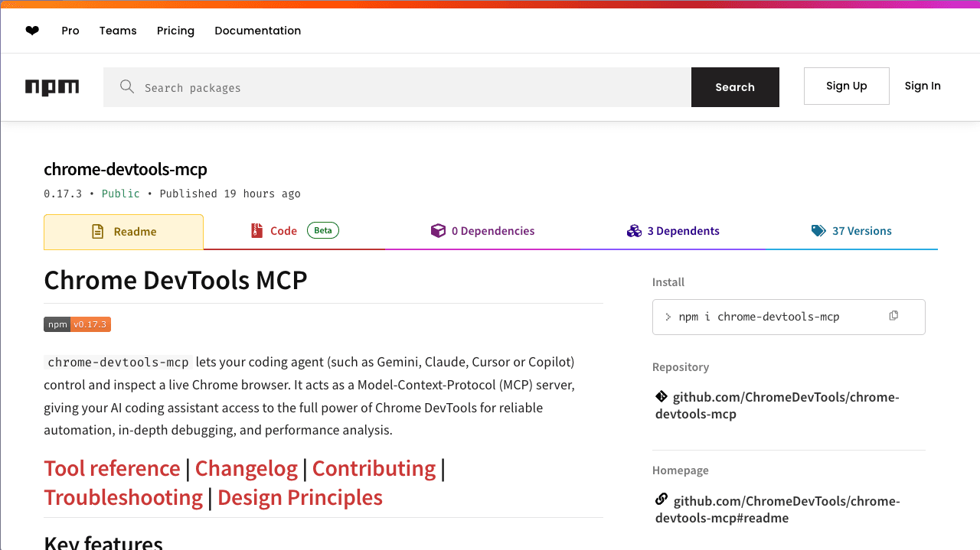Image resolution: width=980 pixels, height=550 pixels.
Task: Click the network icon on the Dependents tab
Action: coord(634,229)
